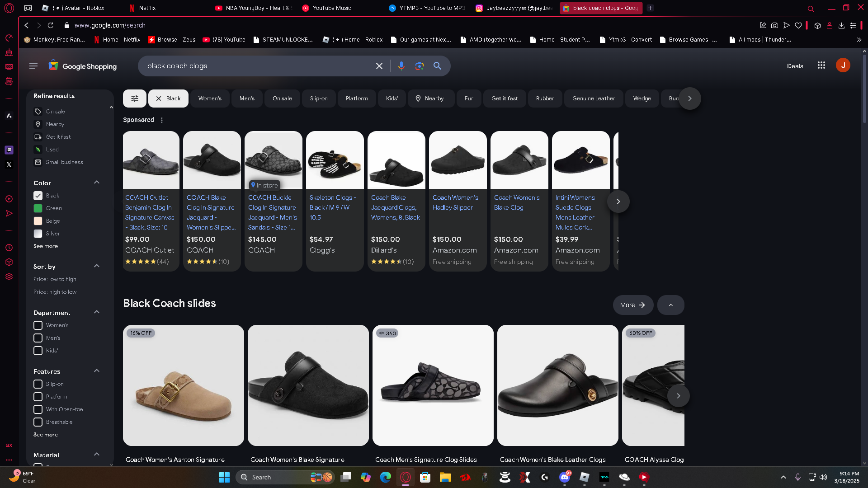This screenshot has width=868, height=488.
Task: Open More Black Coach slides
Action: click(x=633, y=305)
